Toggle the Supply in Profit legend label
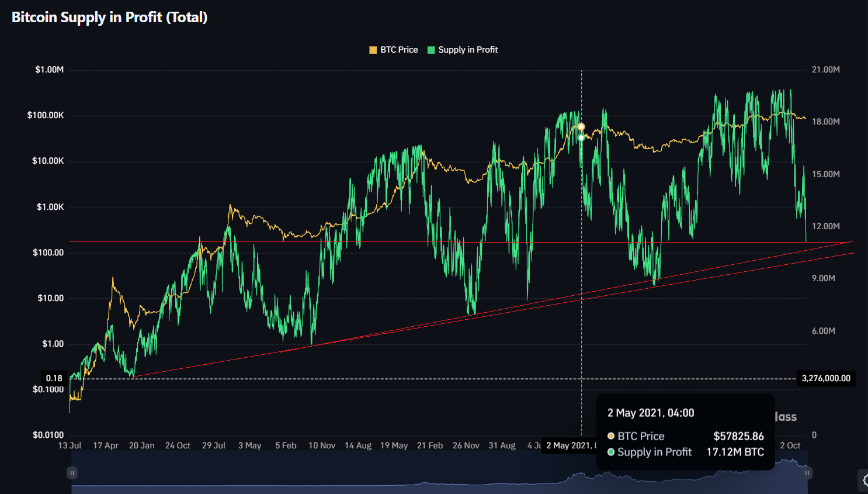Screen dimensions: 868x494 (468, 50)
